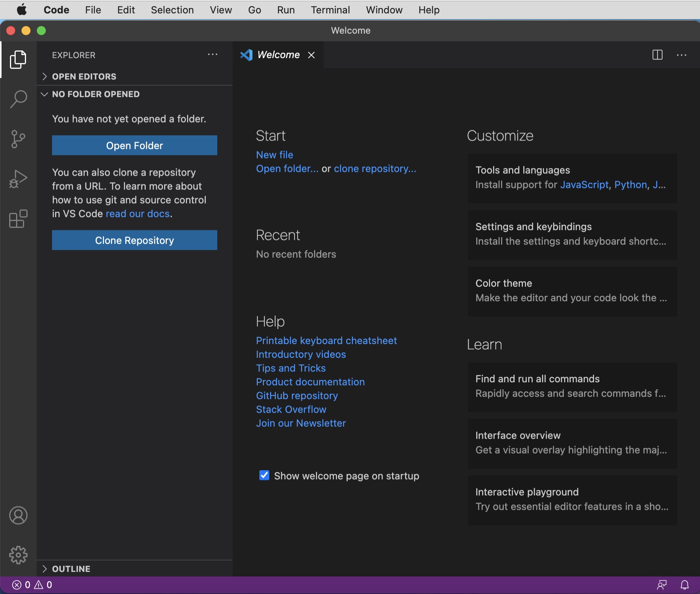The width and height of the screenshot is (700, 594).
Task: Open the Accounts icon in activity bar
Action: [18, 516]
